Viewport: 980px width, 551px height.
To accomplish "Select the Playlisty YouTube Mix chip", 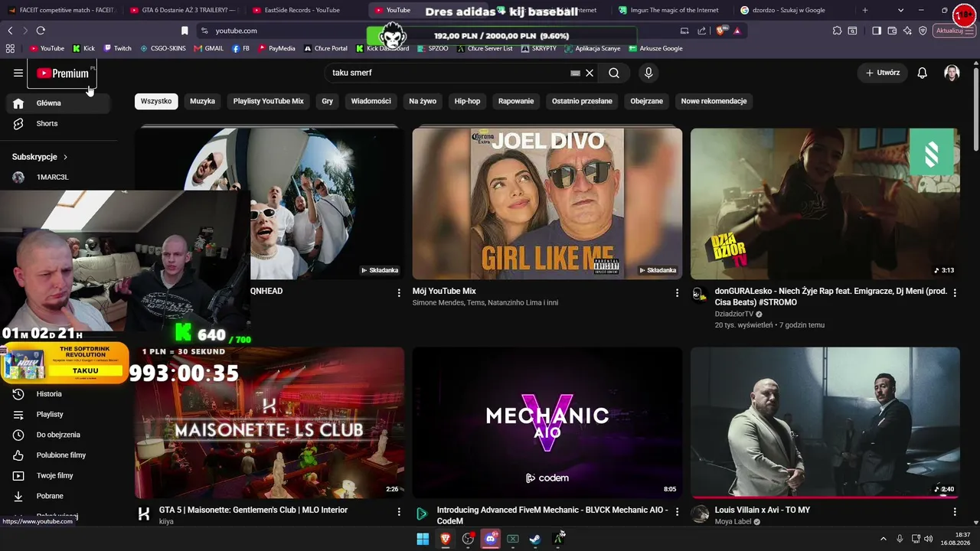I will click(x=268, y=101).
